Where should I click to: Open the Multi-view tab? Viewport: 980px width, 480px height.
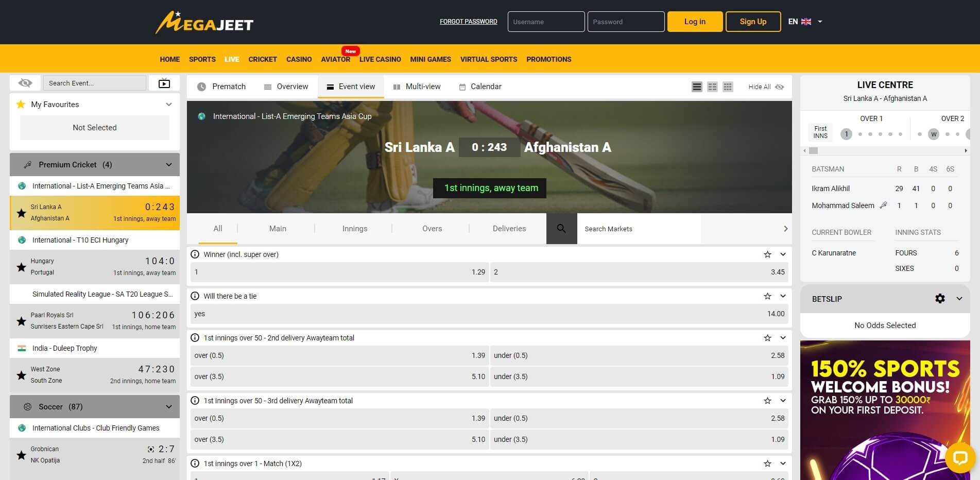(417, 87)
